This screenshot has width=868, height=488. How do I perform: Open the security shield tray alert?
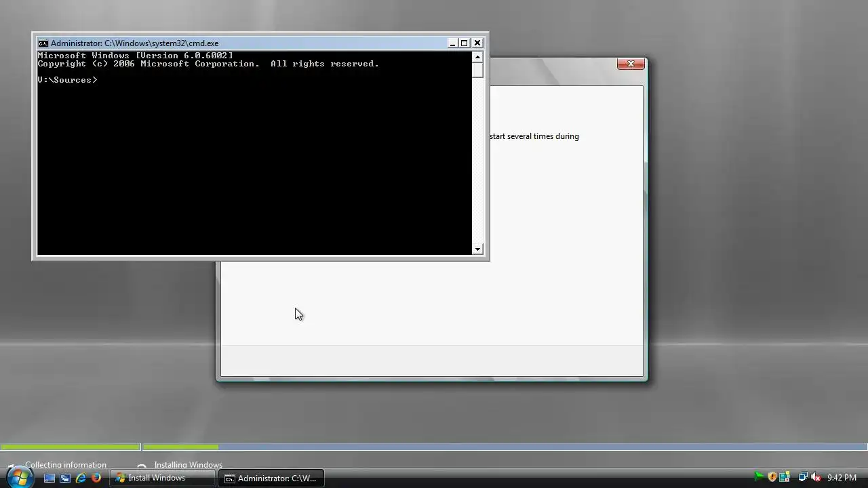pyautogui.click(x=772, y=477)
